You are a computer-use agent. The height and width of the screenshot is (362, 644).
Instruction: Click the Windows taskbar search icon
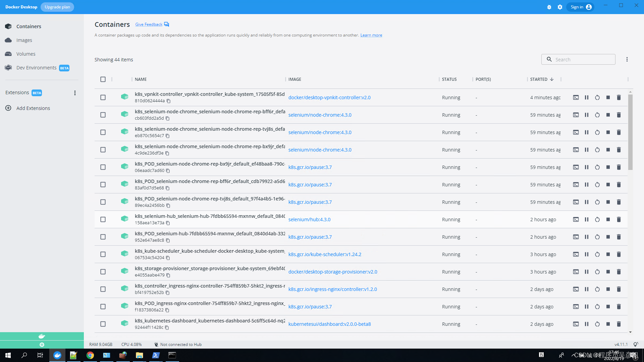click(24, 355)
